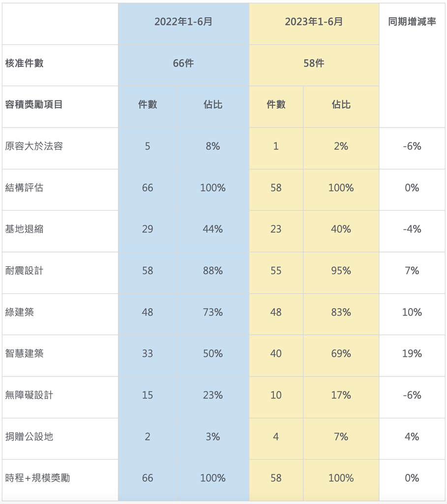The height and width of the screenshot is (504, 447).
Task: Click the 時程+規模獎勵 row label
Action: [37, 478]
